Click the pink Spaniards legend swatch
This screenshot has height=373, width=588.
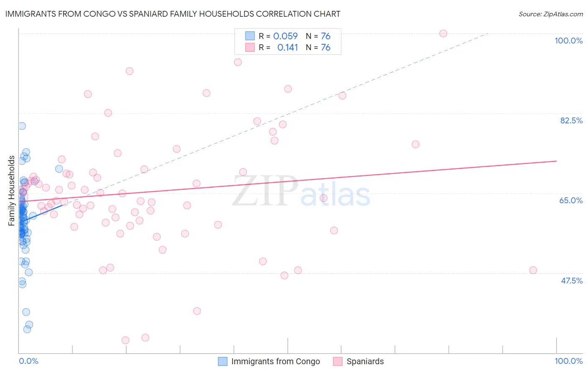338,361
